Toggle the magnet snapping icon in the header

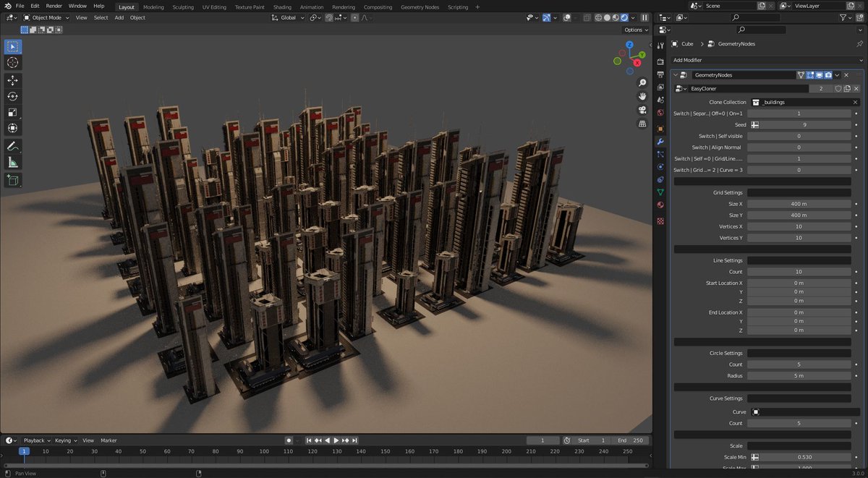pyautogui.click(x=329, y=17)
